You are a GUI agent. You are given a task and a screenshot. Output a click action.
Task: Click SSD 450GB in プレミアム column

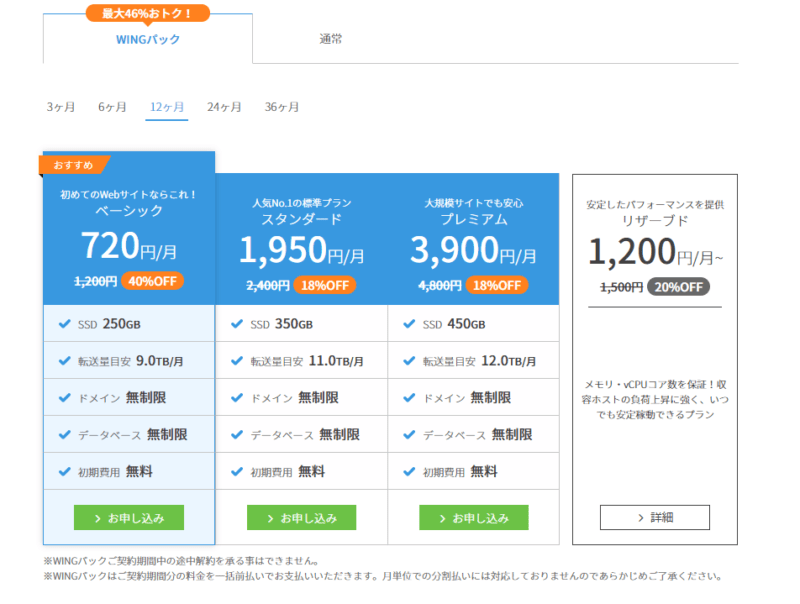454,324
